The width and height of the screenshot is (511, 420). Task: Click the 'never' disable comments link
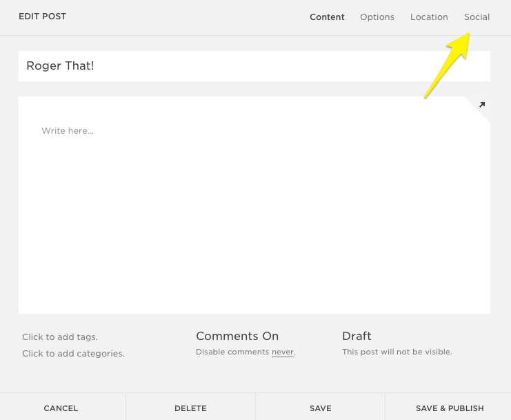tap(282, 352)
